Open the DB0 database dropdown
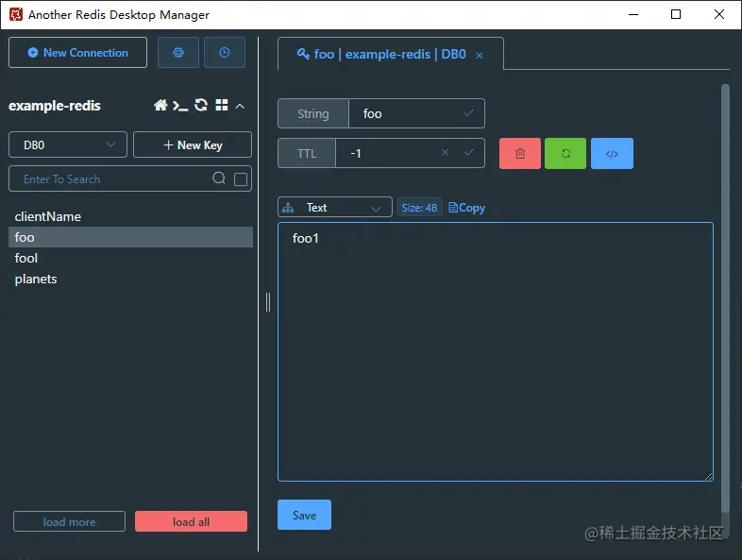742x560 pixels. 68,144
